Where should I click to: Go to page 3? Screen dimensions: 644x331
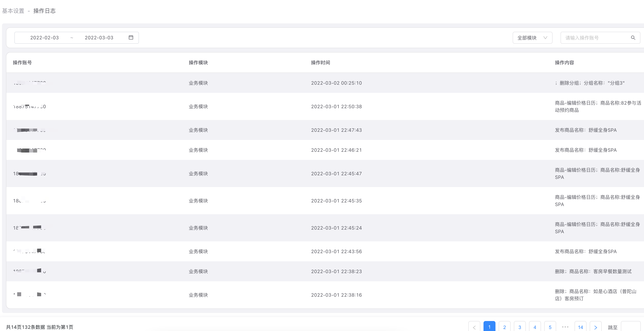click(520, 327)
